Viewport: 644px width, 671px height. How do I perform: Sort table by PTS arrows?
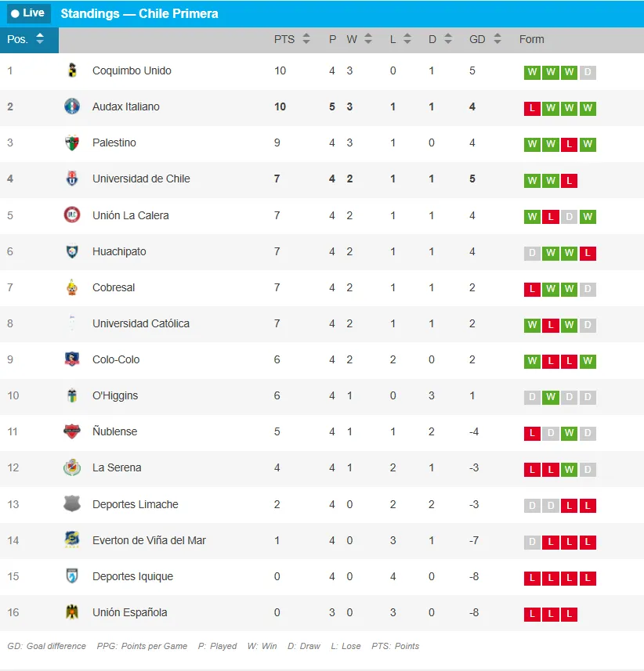pyautogui.click(x=306, y=39)
